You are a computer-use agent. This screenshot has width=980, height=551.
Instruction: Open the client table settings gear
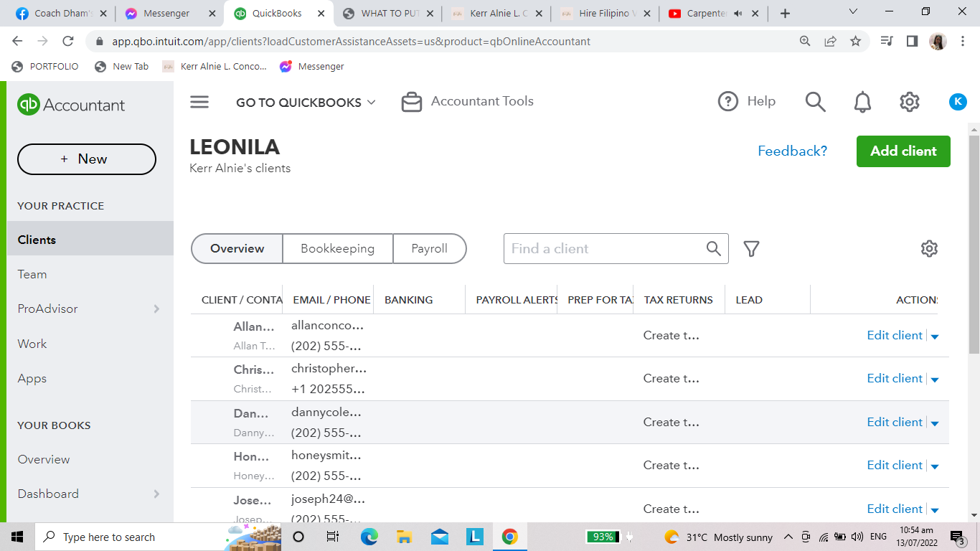click(x=929, y=249)
